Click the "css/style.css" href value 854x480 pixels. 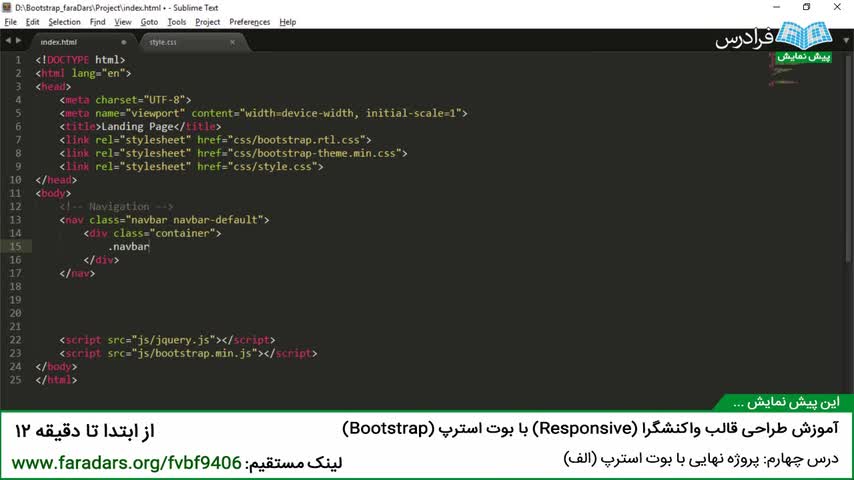point(273,167)
